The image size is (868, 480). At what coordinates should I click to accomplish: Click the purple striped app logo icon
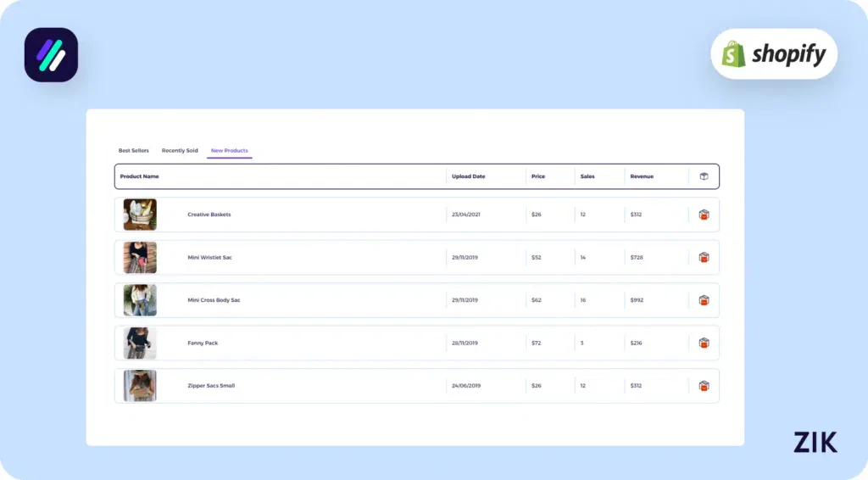[51, 55]
